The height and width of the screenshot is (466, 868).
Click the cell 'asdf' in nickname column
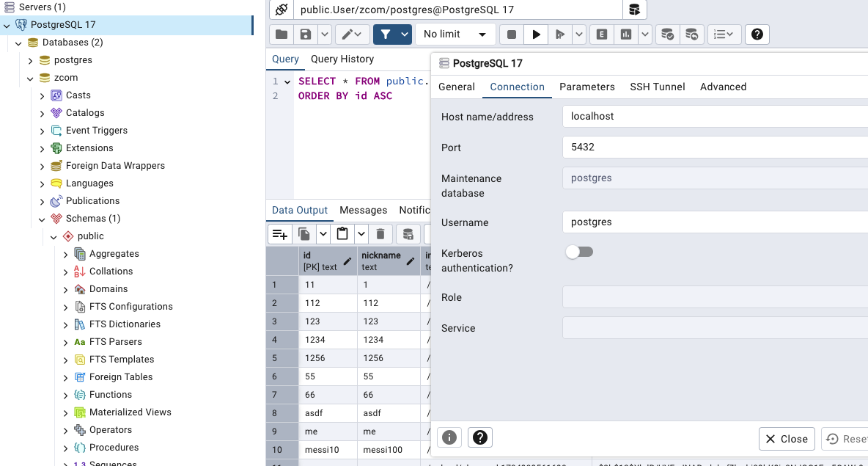point(389,413)
